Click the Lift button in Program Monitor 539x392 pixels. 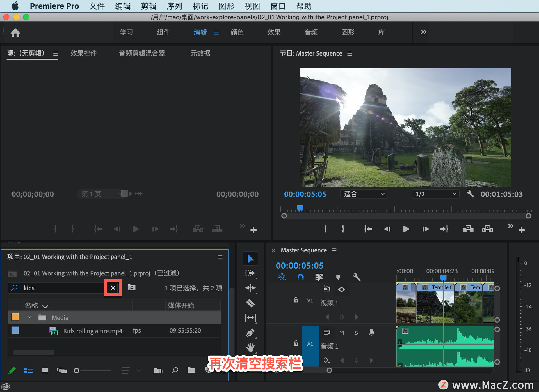(x=468, y=229)
